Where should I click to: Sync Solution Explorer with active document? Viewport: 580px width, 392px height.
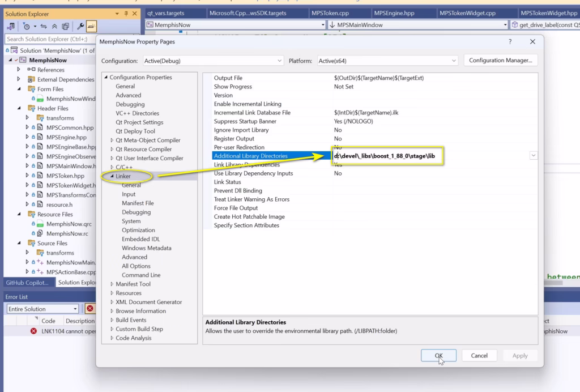click(44, 26)
